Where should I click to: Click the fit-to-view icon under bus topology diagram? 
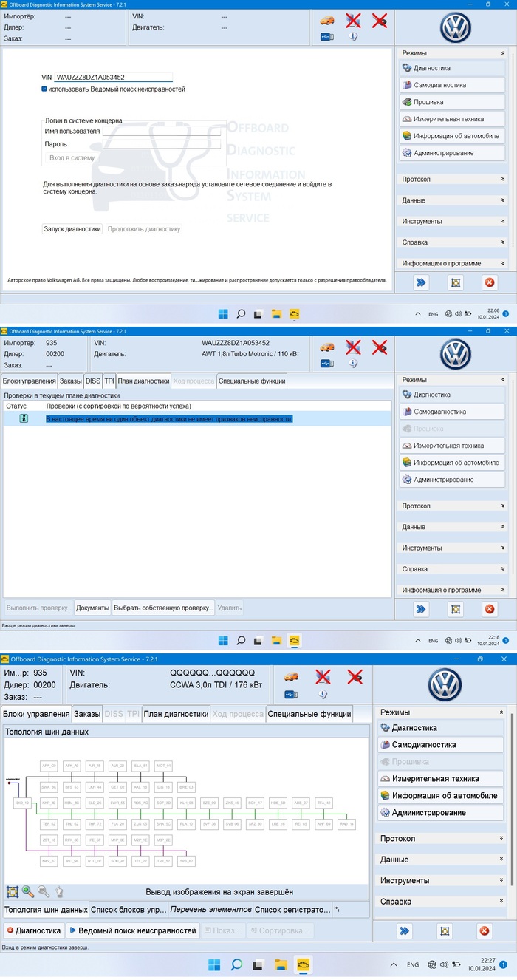tap(13, 892)
